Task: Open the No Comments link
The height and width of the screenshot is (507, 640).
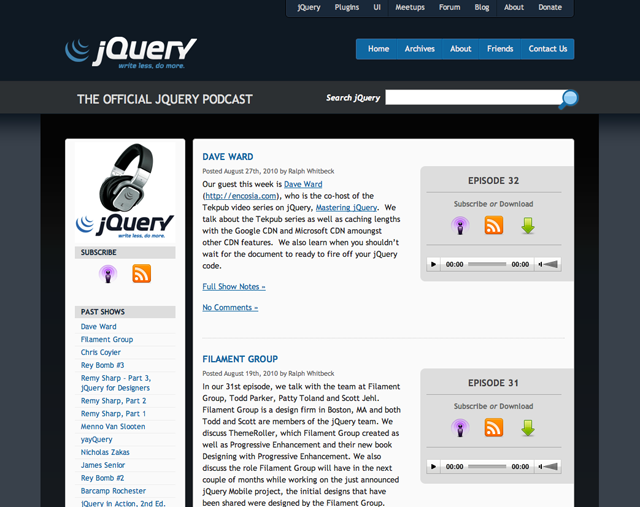Action: (230, 307)
